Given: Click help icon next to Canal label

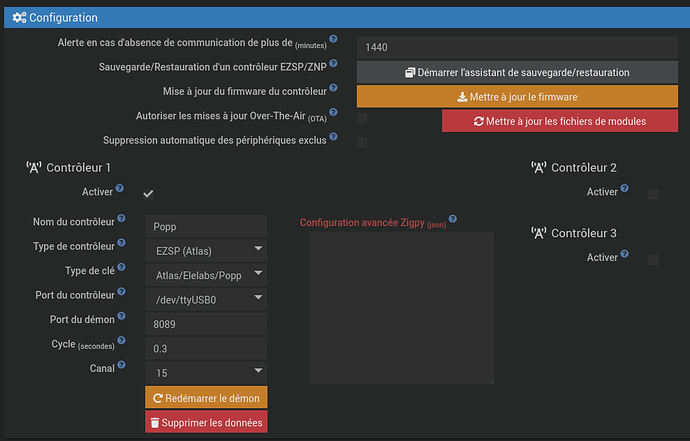Looking at the screenshot, I should coord(121,367).
